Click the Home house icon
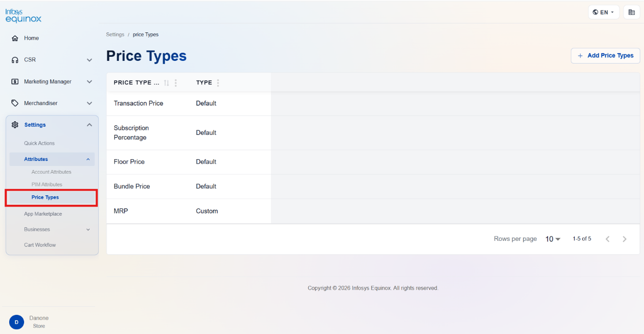644x334 pixels. click(x=15, y=38)
